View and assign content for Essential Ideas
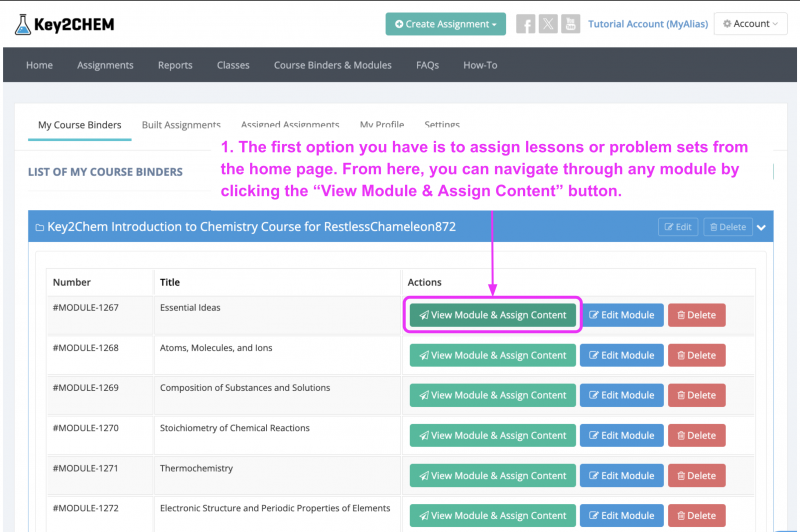 pyautogui.click(x=493, y=315)
